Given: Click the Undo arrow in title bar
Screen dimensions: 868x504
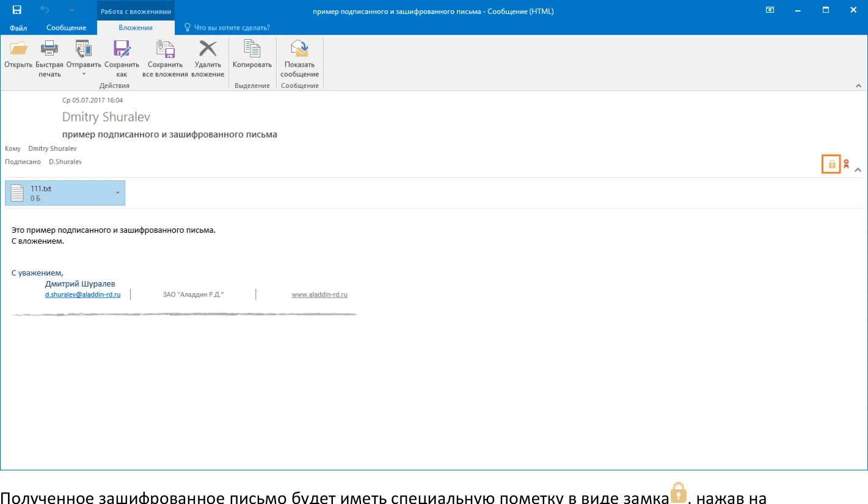Looking at the screenshot, I should 43,10.
